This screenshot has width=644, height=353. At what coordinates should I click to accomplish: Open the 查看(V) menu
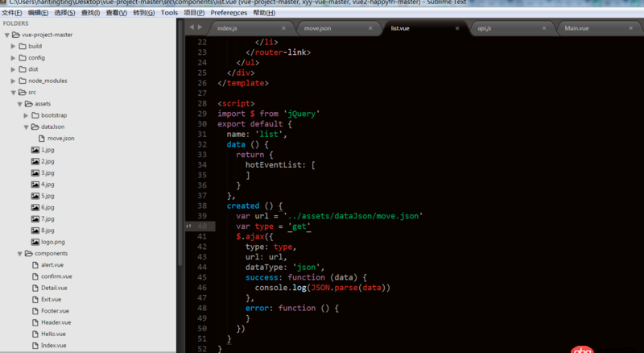116,13
